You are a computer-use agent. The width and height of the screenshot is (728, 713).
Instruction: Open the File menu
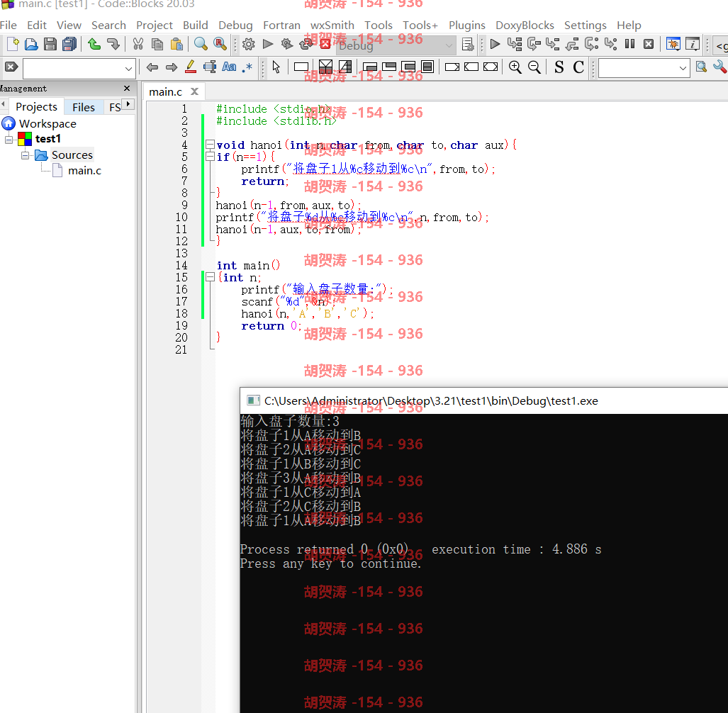[9, 25]
